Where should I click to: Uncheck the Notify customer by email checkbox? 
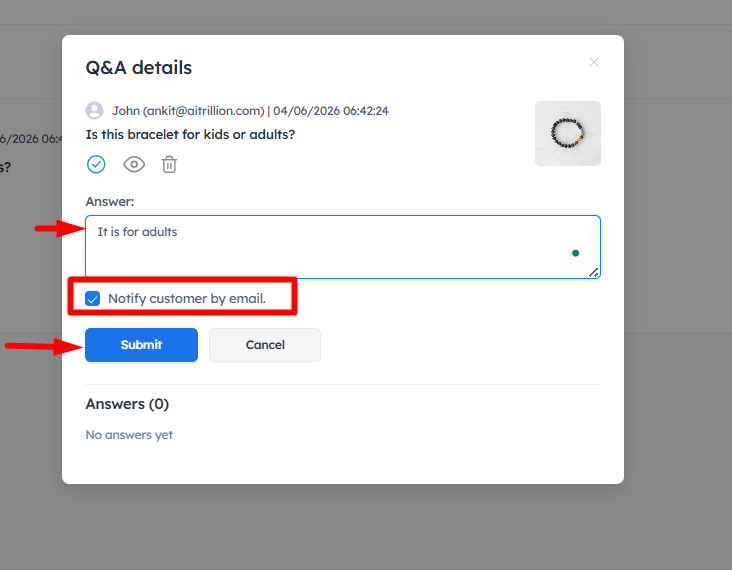coord(93,298)
